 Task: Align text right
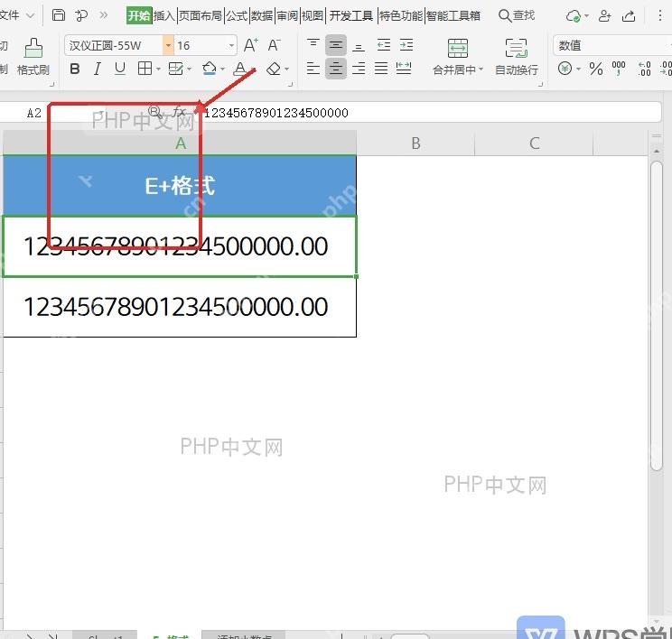(359, 69)
